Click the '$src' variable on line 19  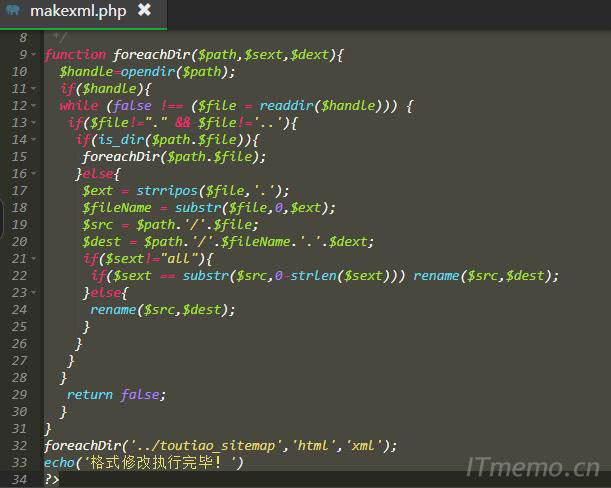point(97,225)
